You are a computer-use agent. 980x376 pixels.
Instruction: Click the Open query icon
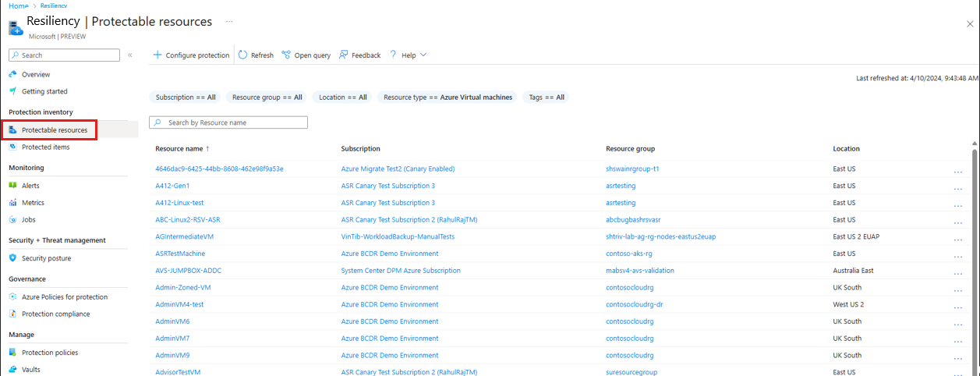point(286,55)
